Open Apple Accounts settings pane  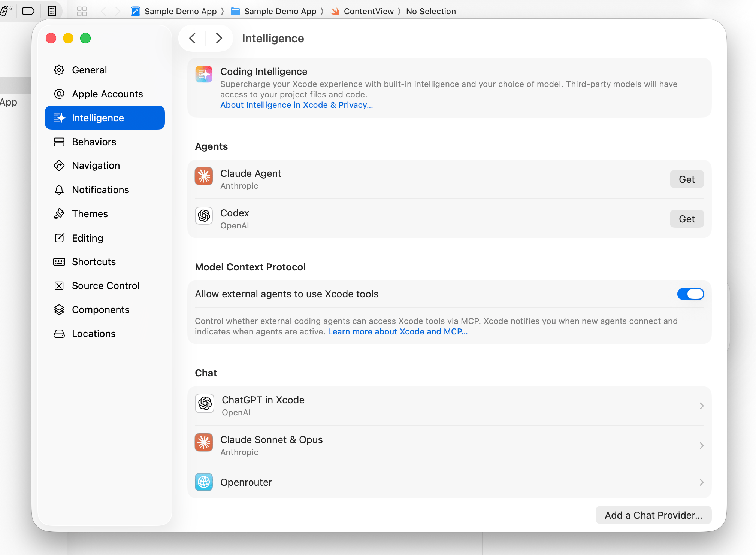tap(105, 94)
